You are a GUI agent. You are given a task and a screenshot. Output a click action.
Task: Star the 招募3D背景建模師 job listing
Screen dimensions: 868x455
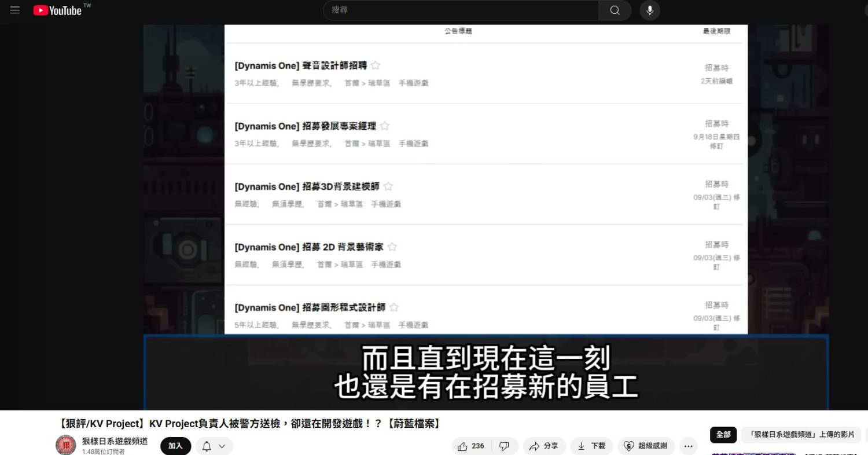[x=388, y=186]
